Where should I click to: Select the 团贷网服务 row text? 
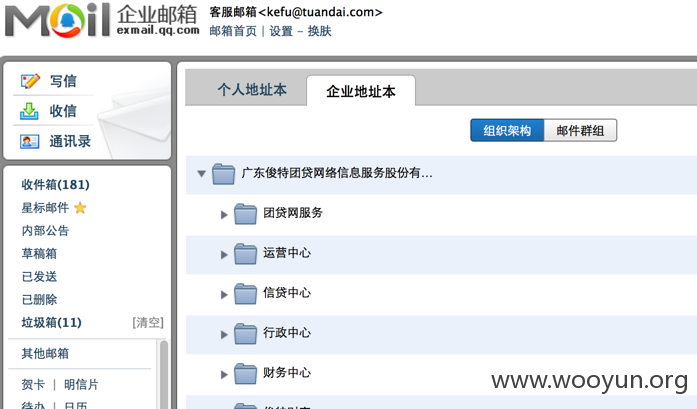[292, 213]
